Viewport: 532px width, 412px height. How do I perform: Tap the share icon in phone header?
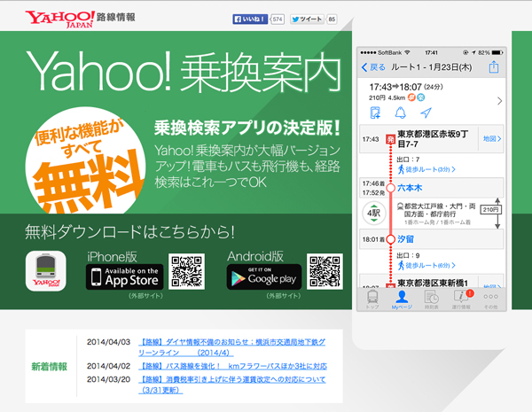494,67
